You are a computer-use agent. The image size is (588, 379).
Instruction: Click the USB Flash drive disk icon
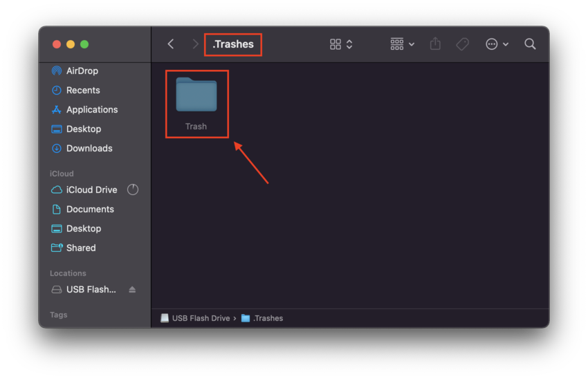point(57,290)
